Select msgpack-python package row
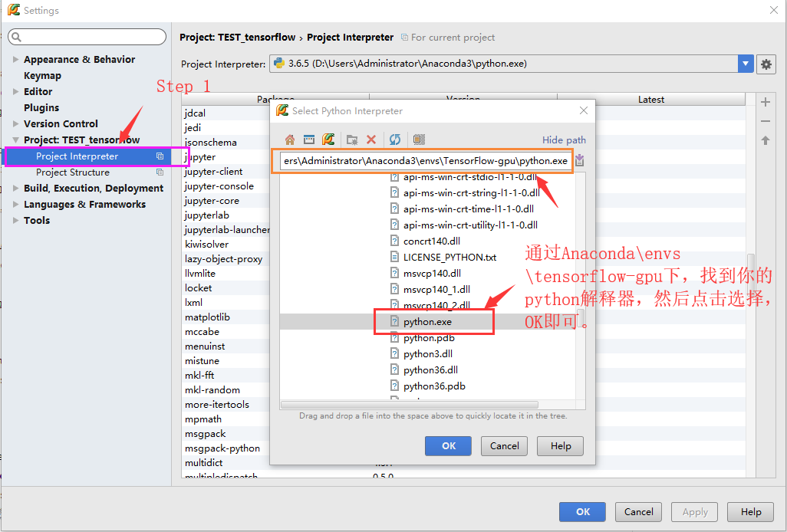This screenshot has width=787, height=532. [222, 448]
